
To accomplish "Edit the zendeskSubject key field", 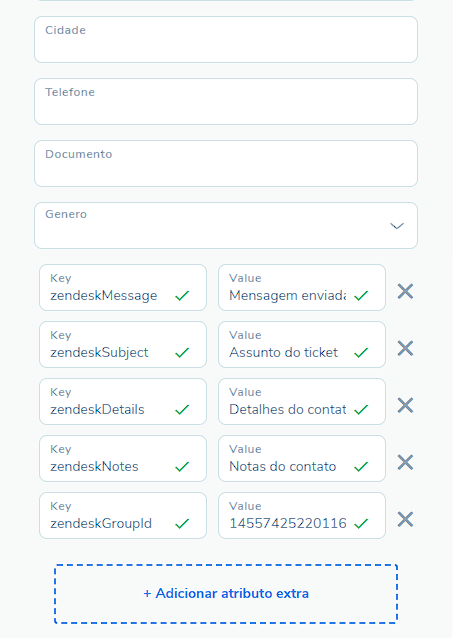I will [x=123, y=345].
